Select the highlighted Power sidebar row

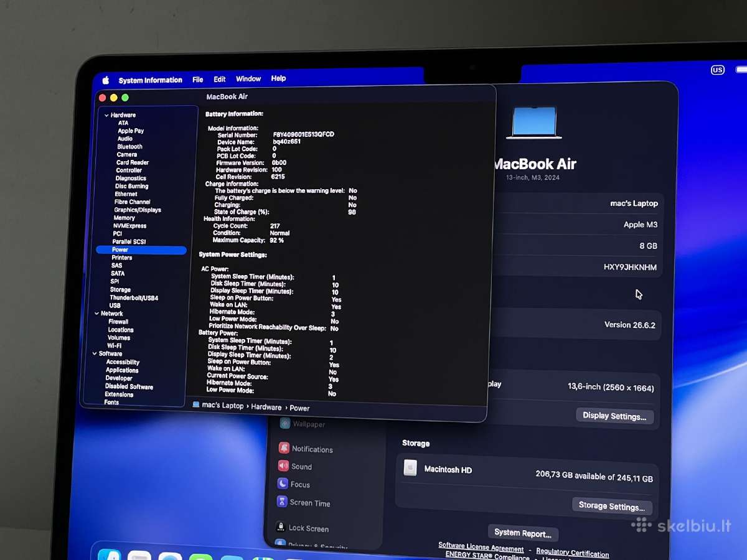click(141, 250)
